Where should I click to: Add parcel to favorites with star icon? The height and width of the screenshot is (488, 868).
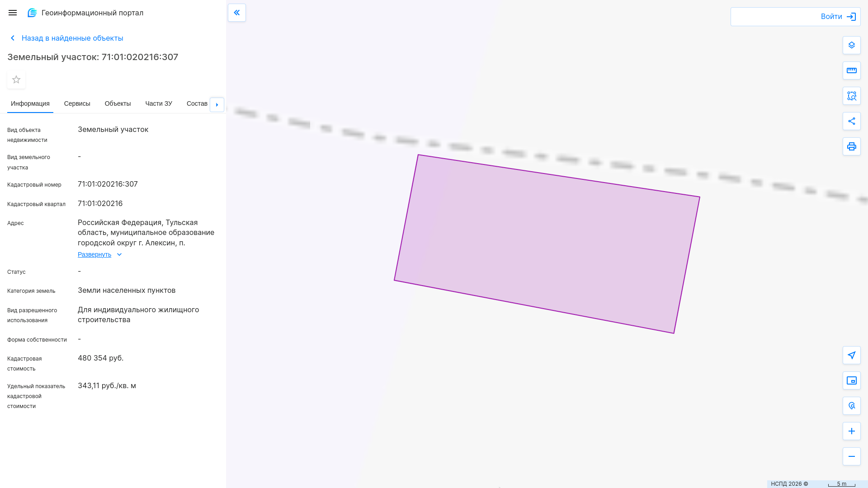16,80
